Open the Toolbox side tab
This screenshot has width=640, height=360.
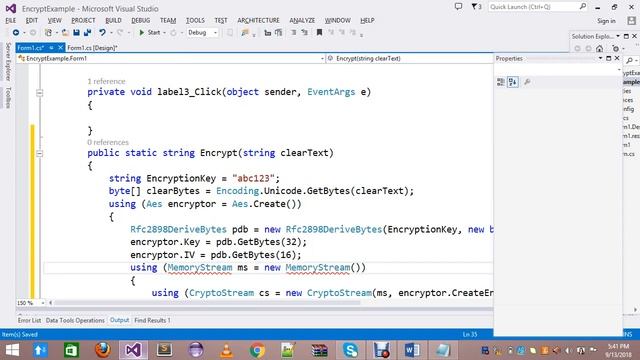pyautogui.click(x=8, y=98)
